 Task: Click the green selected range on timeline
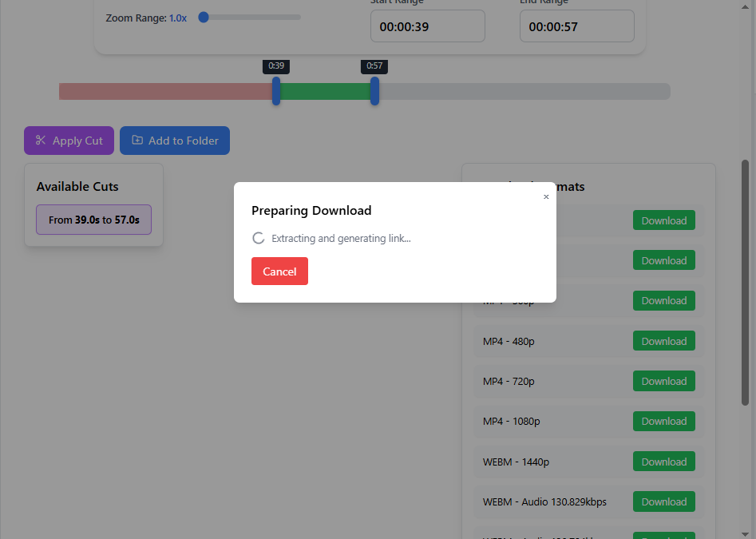point(326,91)
